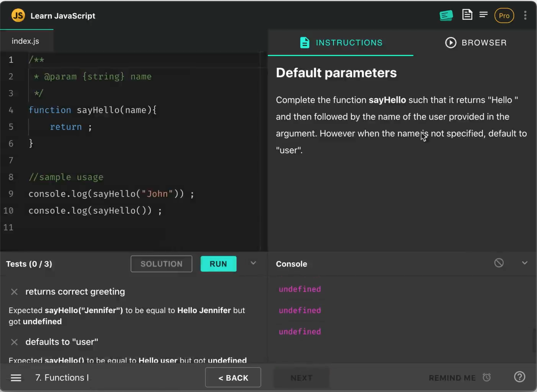Click the failed 'returns correct greeting' test
Viewport: 537px width, 392px height.
(x=75, y=291)
